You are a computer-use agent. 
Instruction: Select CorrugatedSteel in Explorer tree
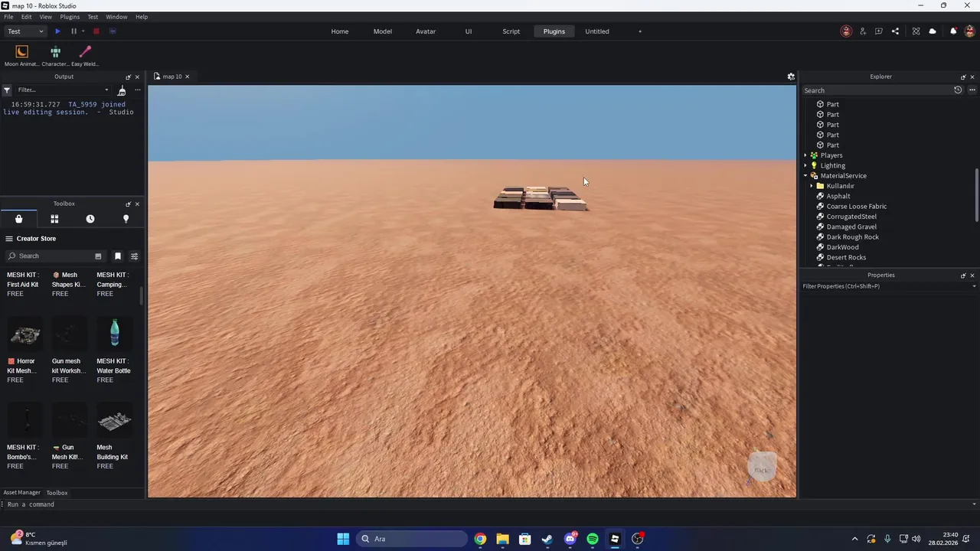coord(851,217)
